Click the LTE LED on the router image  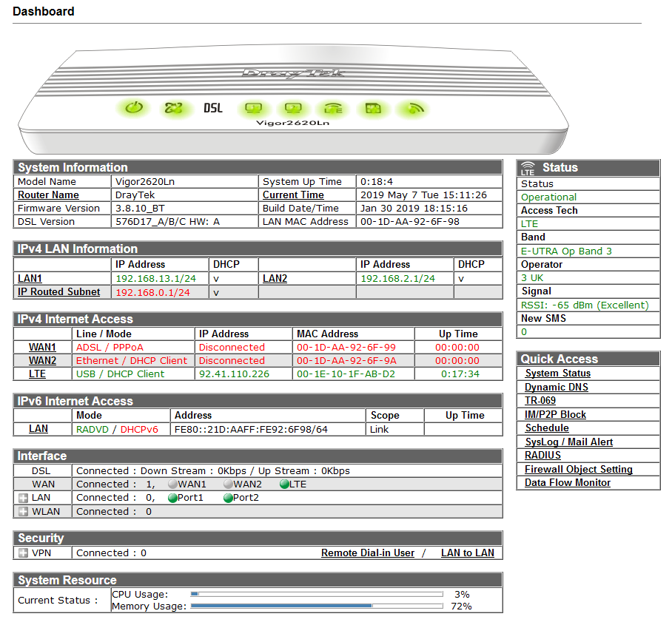[334, 109]
